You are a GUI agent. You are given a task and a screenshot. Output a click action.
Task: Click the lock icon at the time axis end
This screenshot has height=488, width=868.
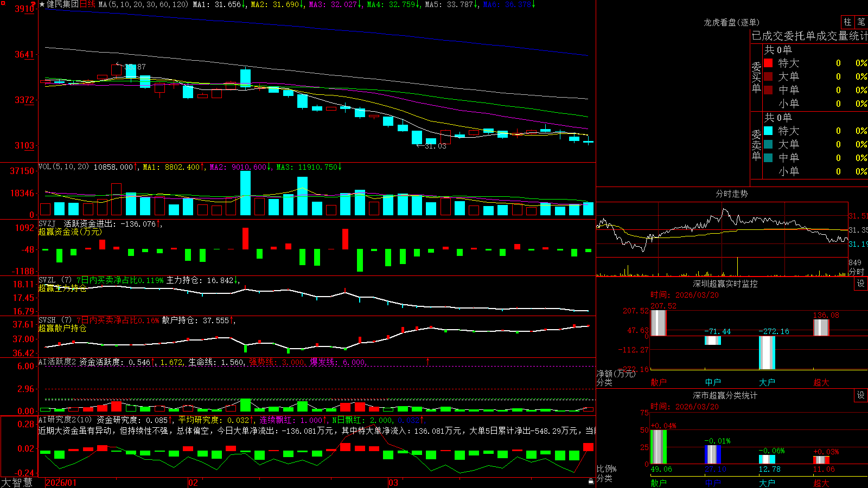point(591,481)
